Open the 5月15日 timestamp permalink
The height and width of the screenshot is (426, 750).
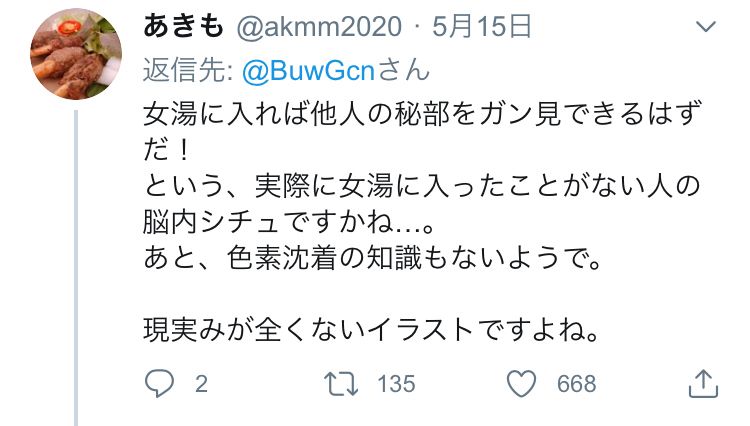pyautogui.click(x=482, y=26)
